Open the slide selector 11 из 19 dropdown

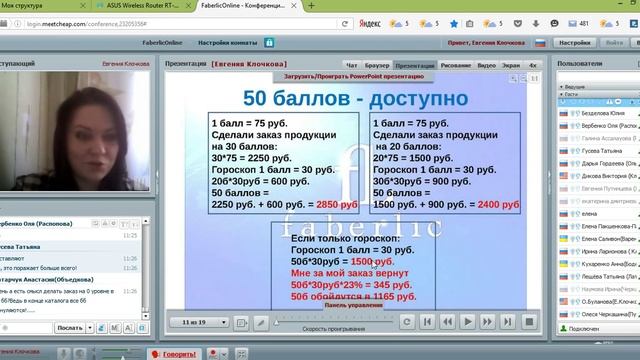point(199,322)
